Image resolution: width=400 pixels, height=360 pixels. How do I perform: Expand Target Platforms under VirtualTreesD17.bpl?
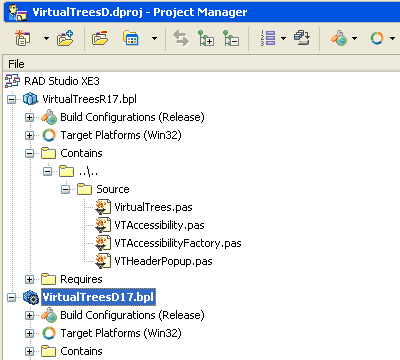click(30, 333)
